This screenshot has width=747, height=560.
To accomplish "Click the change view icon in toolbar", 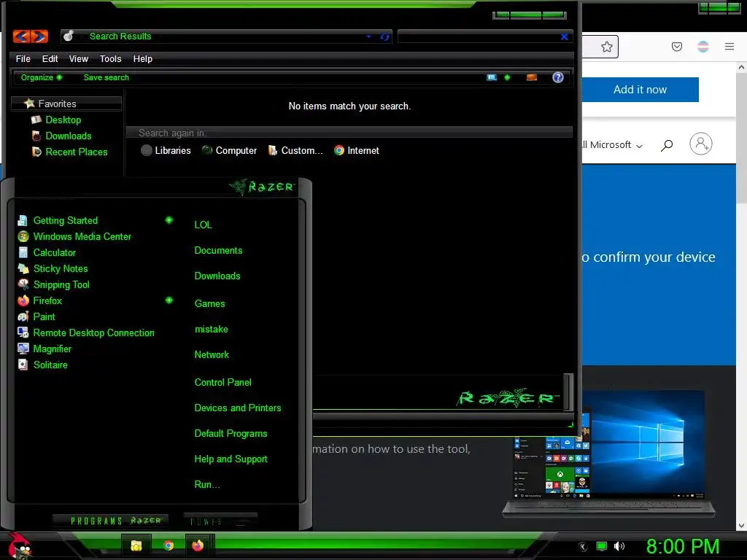I will [492, 77].
